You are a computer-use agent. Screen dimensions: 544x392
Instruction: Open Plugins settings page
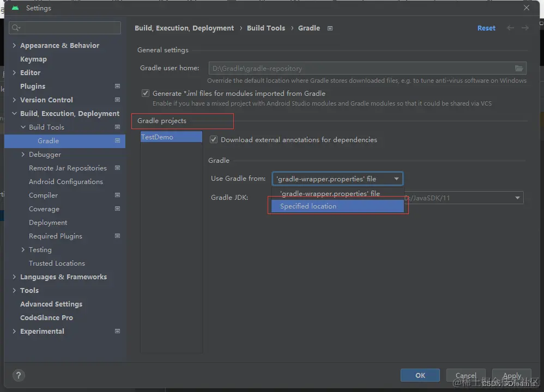(x=33, y=87)
